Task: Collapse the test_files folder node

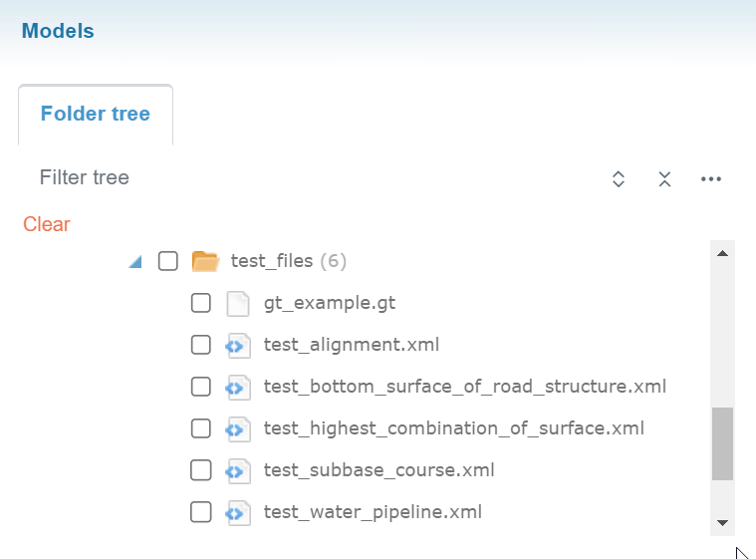Action: [135, 262]
